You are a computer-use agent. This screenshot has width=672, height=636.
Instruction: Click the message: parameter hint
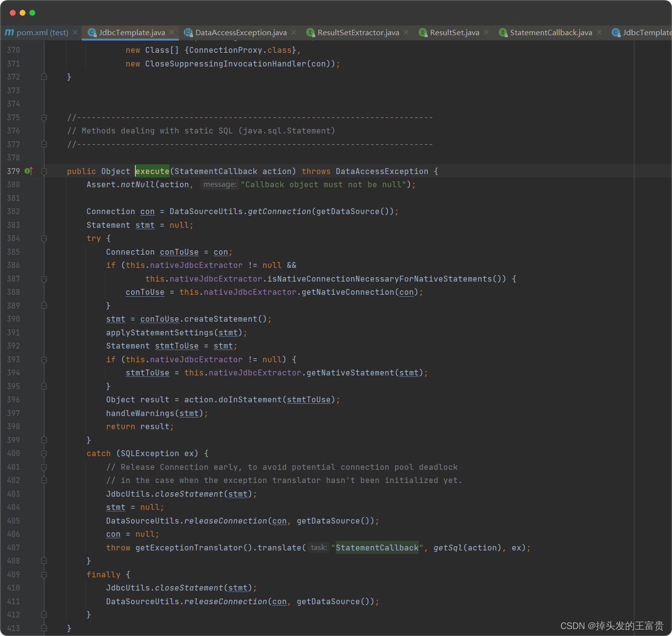(220, 184)
